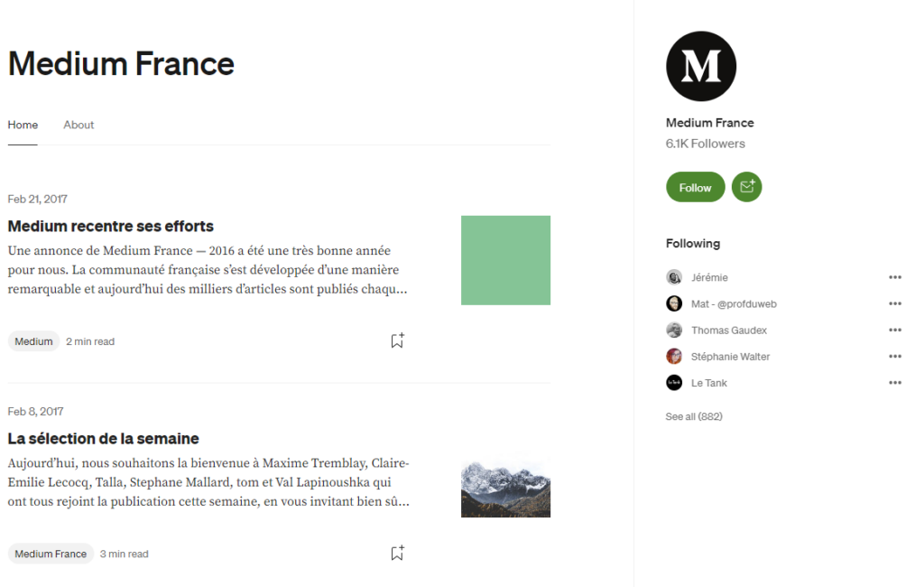The width and height of the screenshot is (924, 587).
Task: Click the Medium France logo avatar
Action: (x=701, y=66)
